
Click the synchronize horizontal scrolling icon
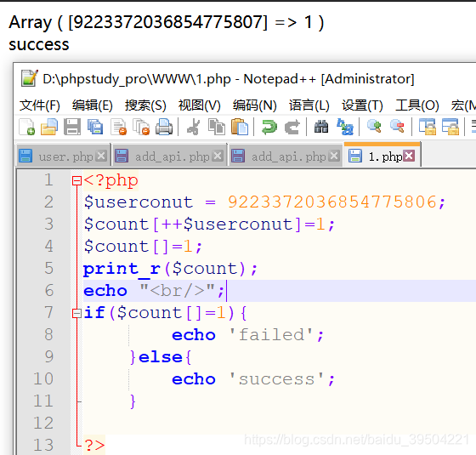[450, 127]
